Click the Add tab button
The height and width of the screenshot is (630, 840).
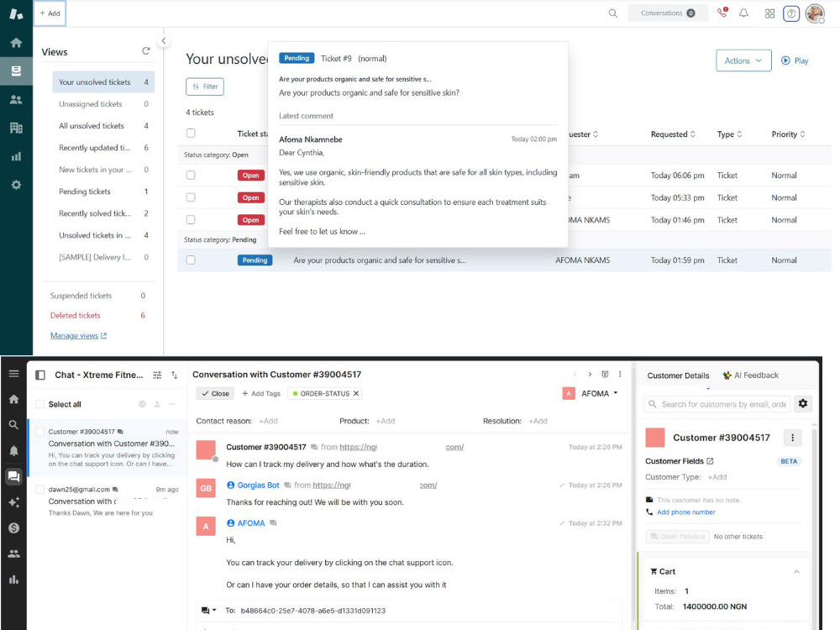click(x=50, y=13)
